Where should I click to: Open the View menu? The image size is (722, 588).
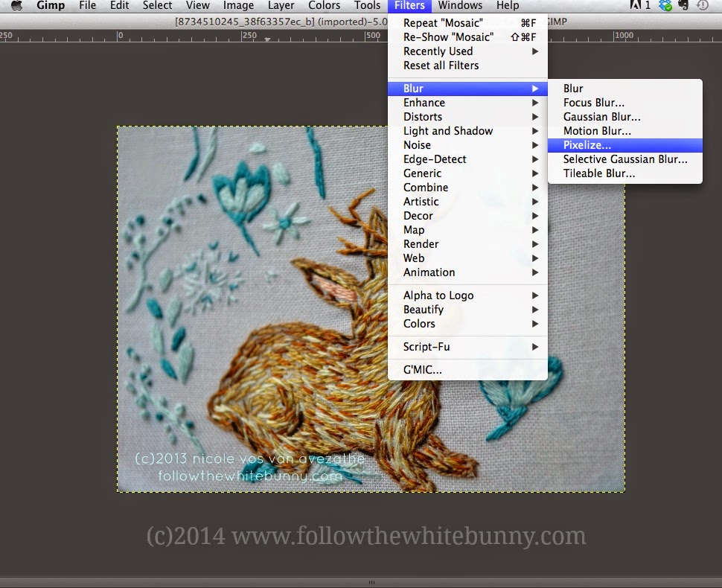click(197, 5)
